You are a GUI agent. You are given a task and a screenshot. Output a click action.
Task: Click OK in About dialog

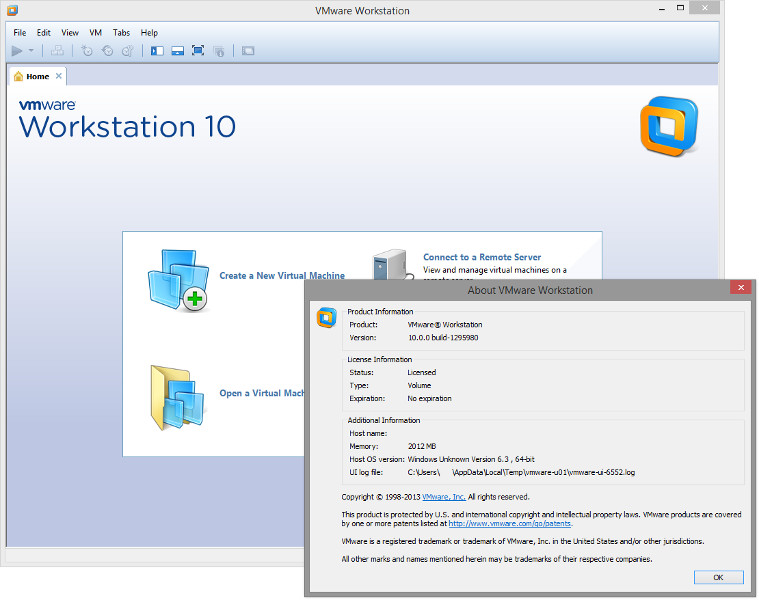[x=718, y=577]
